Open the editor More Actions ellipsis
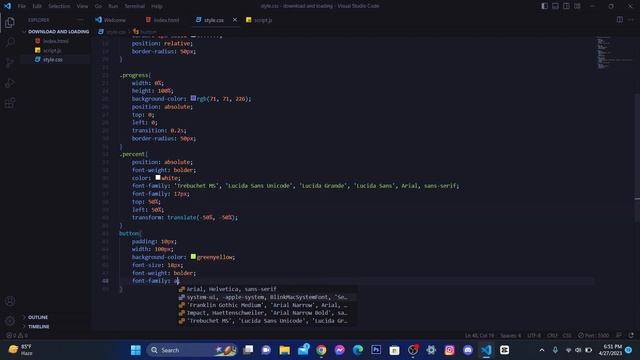This screenshot has width=640, height=360. (631, 20)
